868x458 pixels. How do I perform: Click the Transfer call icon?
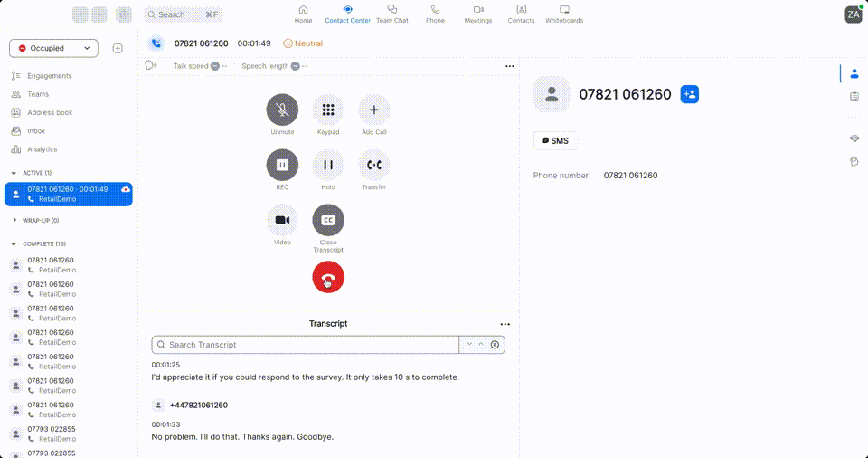[x=374, y=165]
